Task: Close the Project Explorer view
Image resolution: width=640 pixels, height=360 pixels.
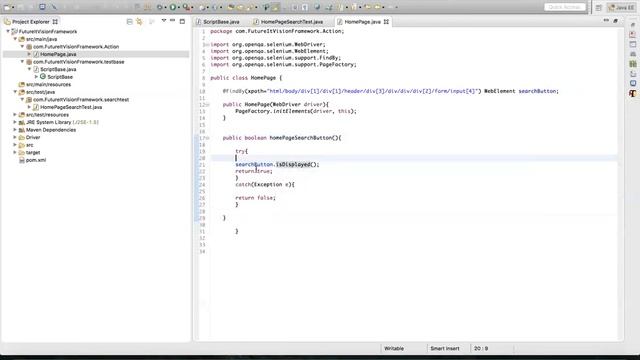Action: pyautogui.click(x=55, y=22)
